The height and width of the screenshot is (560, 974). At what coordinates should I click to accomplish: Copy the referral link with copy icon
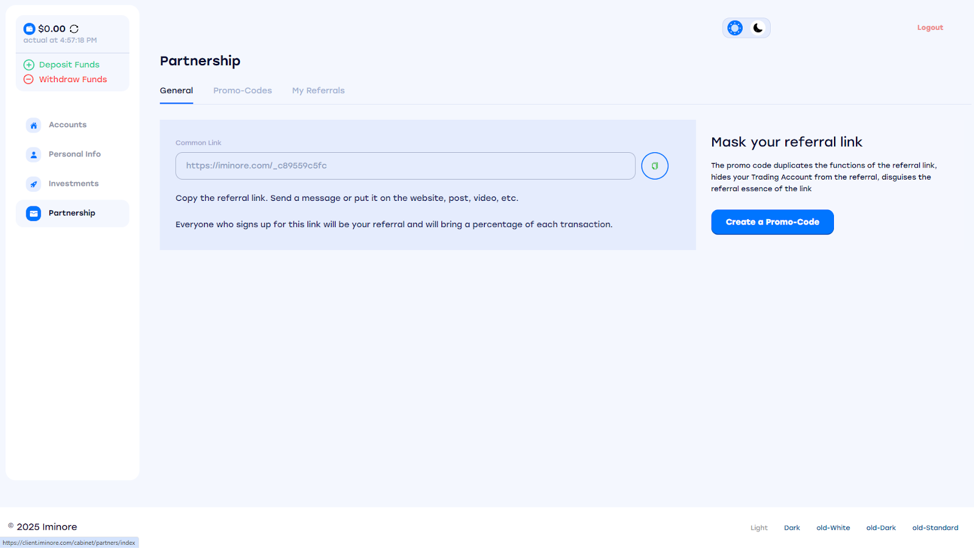point(654,166)
